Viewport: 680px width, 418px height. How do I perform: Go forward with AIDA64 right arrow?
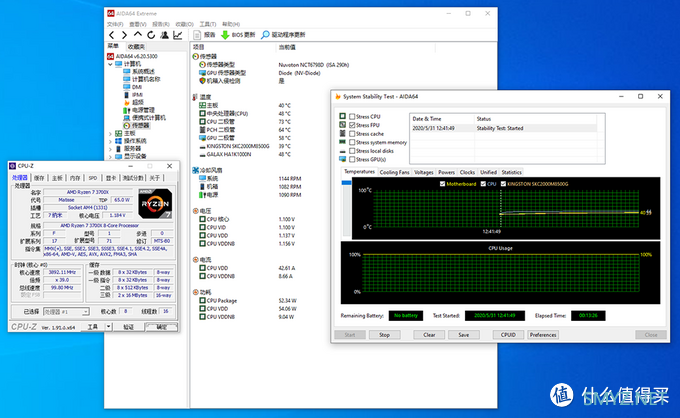tap(124, 35)
